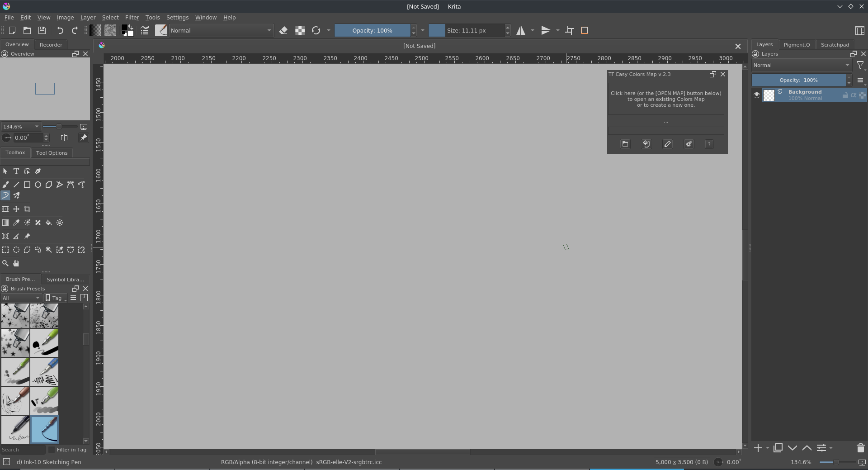Screen dimensions: 868x470
Task: Select the Pan hand tool
Action: pyautogui.click(x=16, y=263)
